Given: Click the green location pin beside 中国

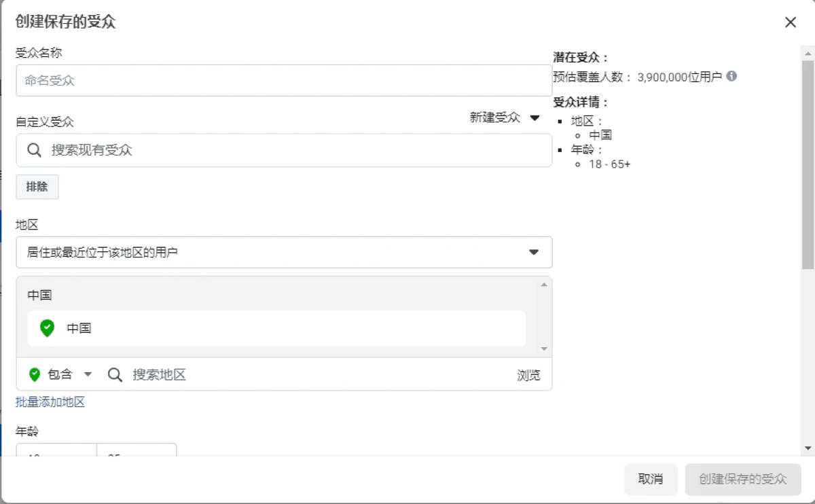Looking at the screenshot, I should [x=46, y=328].
